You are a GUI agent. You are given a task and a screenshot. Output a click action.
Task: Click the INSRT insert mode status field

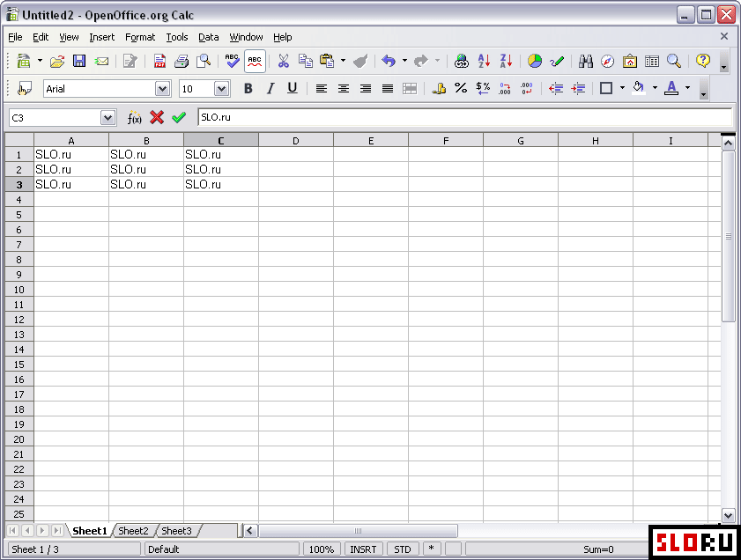[363, 549]
